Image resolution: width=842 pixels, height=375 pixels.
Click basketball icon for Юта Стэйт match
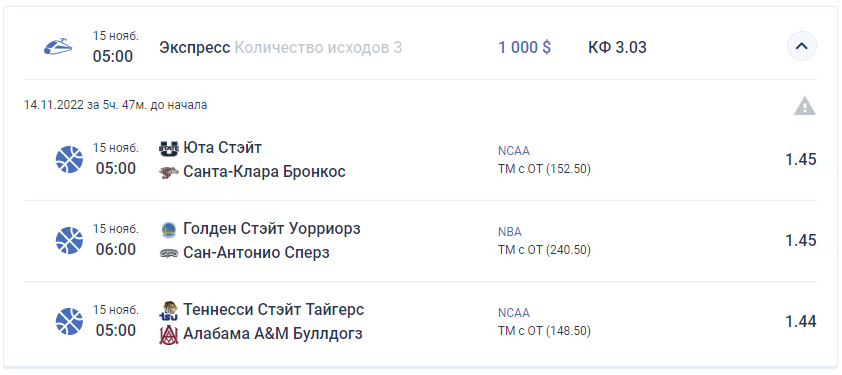click(70, 160)
